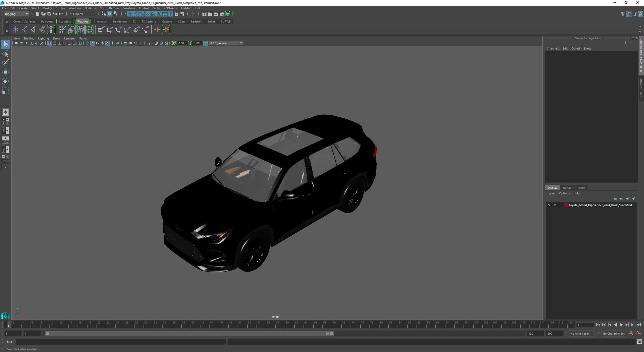
Task: Click the Redo arrow icon
Action: [61, 14]
